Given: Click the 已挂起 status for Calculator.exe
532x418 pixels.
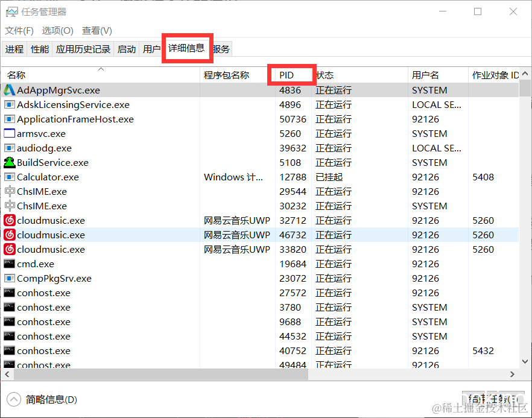Looking at the screenshot, I should click(329, 177).
